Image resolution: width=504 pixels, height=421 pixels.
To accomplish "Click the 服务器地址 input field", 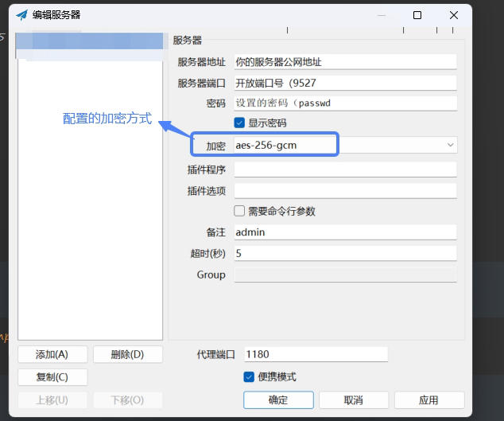I will 346,62.
